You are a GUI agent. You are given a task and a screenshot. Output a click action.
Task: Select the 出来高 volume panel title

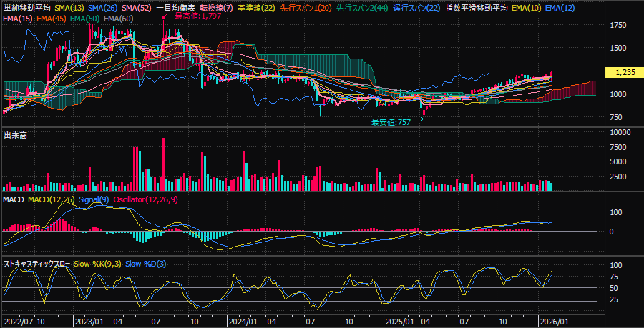[x=15, y=135]
